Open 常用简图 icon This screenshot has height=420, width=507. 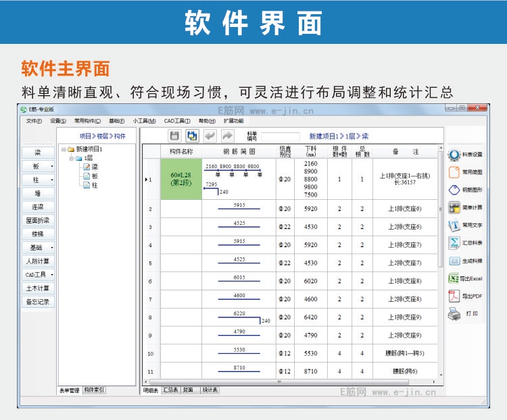click(x=454, y=172)
